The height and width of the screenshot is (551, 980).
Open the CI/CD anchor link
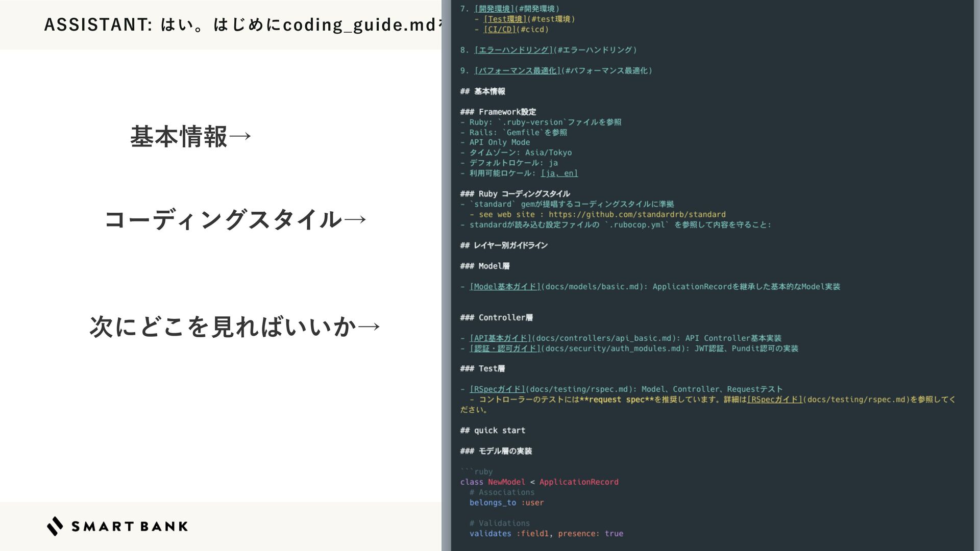(x=500, y=30)
